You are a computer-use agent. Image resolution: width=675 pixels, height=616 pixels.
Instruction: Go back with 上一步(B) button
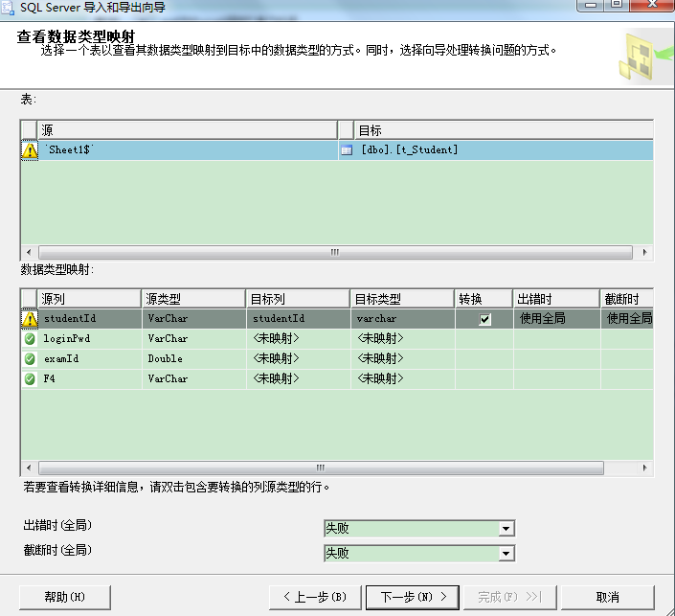[x=315, y=597]
